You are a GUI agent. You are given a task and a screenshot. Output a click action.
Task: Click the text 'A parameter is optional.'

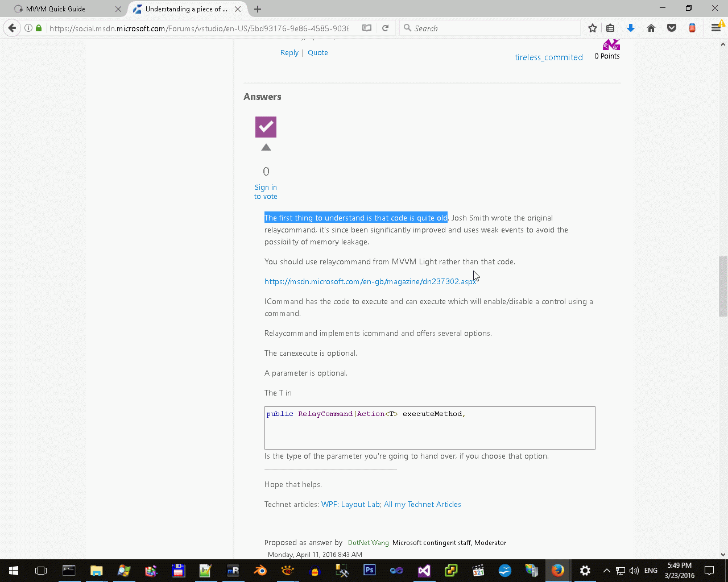tap(306, 373)
